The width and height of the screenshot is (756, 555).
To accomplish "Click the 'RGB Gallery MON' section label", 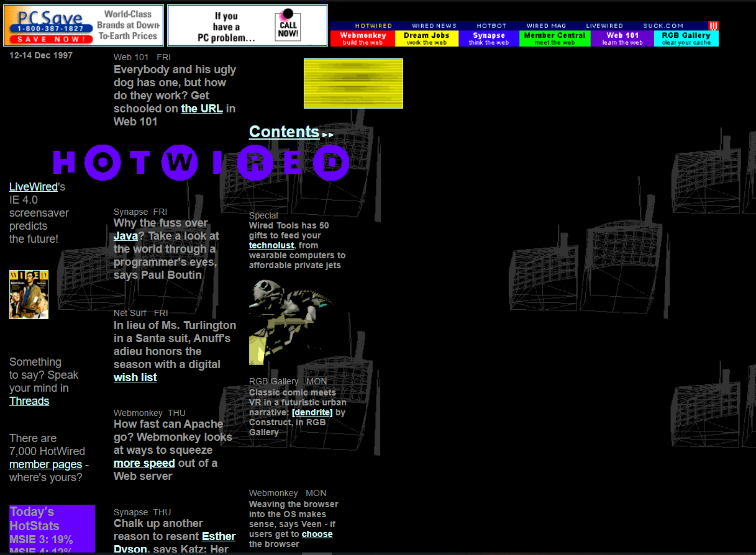I will pyautogui.click(x=288, y=381).
